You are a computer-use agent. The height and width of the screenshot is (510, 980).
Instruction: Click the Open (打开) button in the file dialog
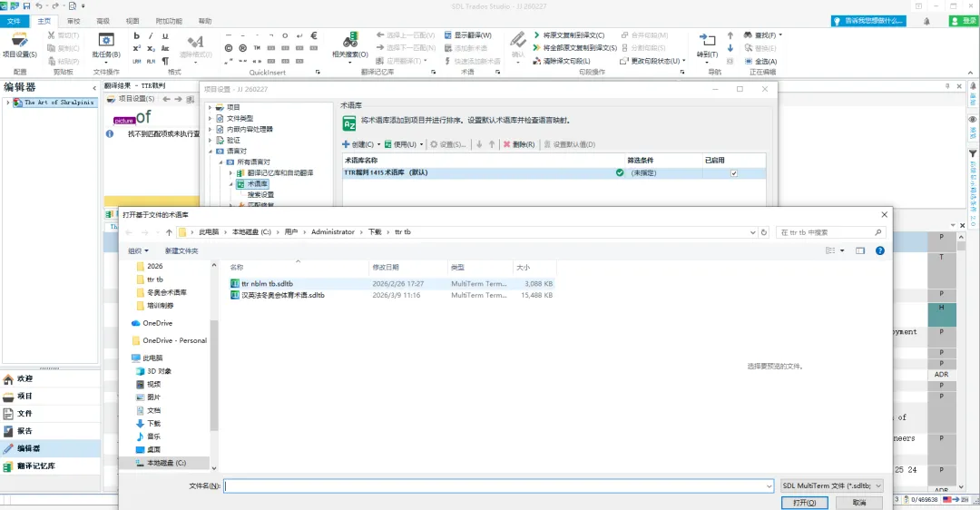pos(804,503)
